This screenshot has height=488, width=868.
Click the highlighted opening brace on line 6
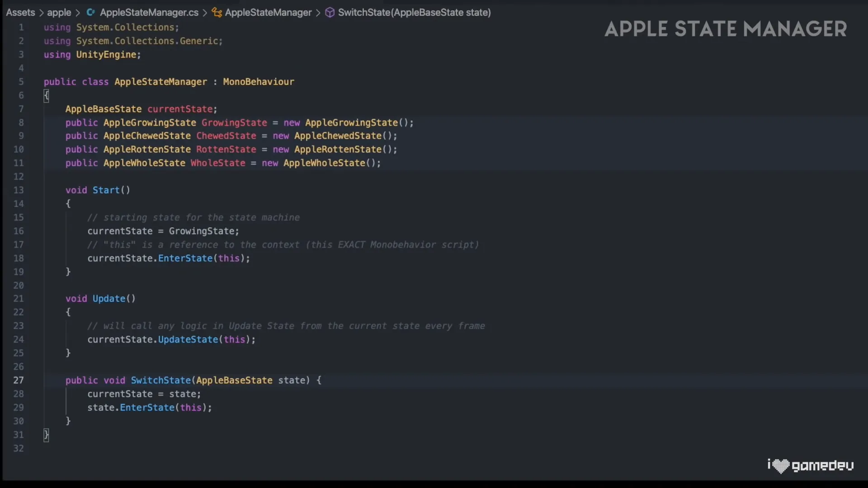(x=46, y=95)
